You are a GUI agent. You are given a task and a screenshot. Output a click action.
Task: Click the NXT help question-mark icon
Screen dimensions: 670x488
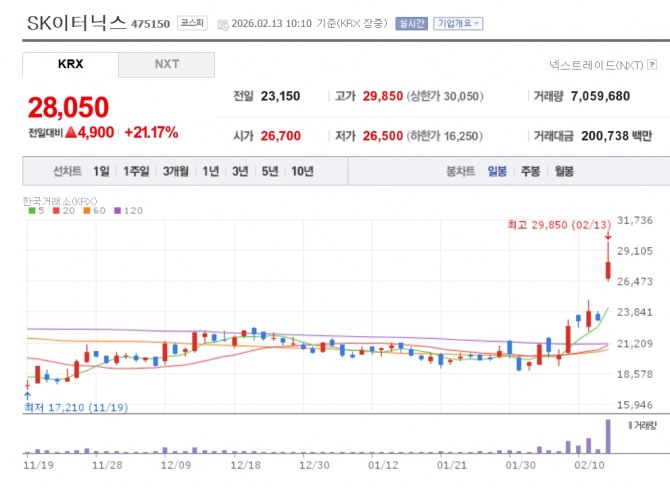652,65
